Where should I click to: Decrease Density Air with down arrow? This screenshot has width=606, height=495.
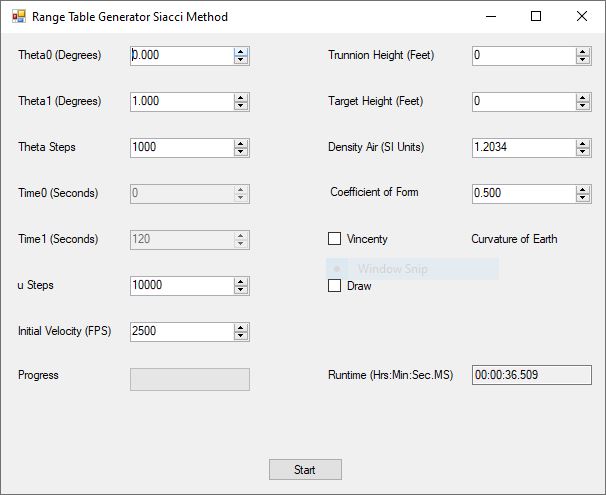pos(583,152)
